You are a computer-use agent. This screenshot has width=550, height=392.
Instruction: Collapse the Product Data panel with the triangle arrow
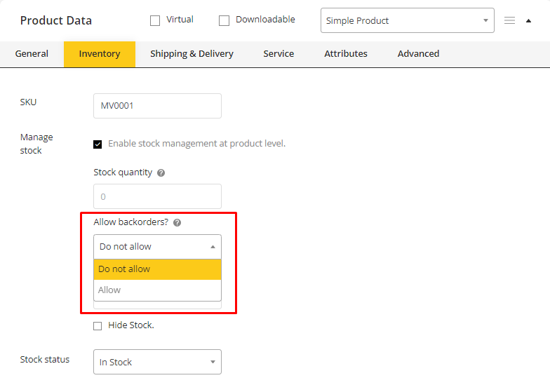pyautogui.click(x=528, y=20)
